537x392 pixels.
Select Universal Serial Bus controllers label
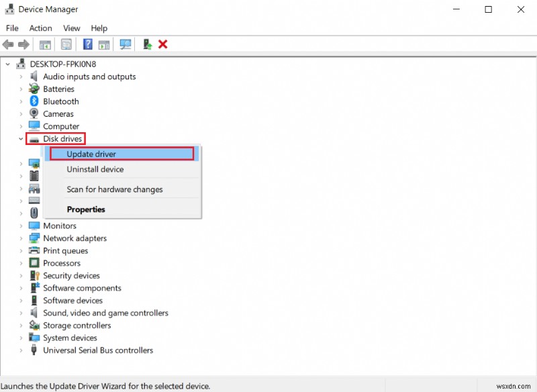pos(98,350)
